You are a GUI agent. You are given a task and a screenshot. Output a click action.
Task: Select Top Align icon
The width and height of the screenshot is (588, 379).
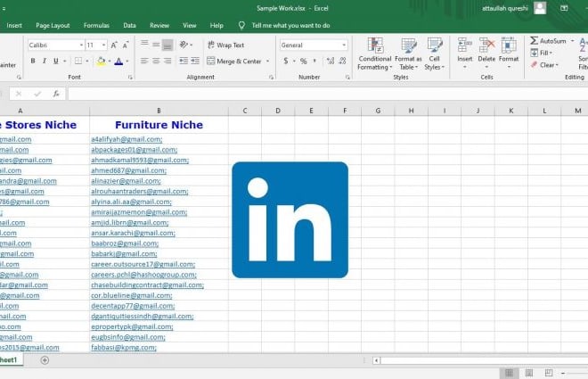pyautogui.click(x=144, y=45)
